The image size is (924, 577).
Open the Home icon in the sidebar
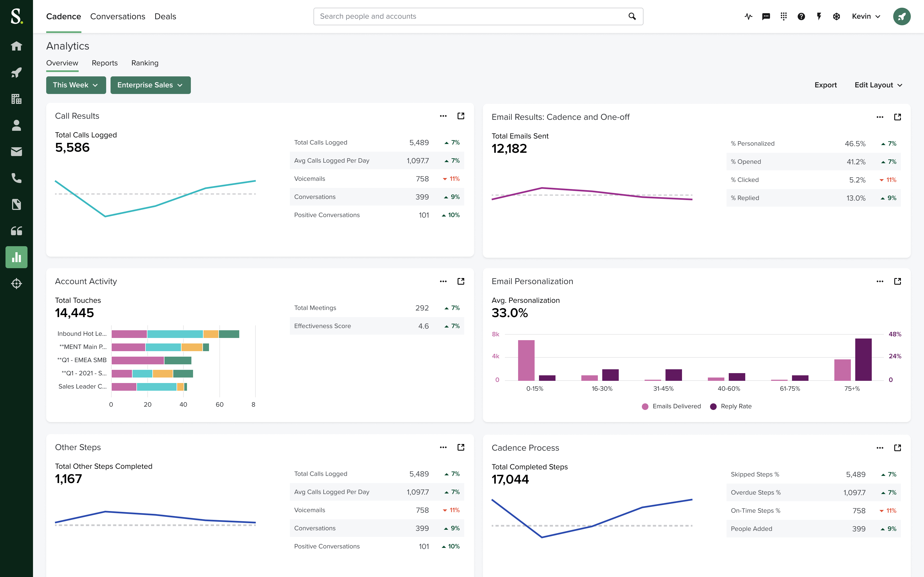16,46
